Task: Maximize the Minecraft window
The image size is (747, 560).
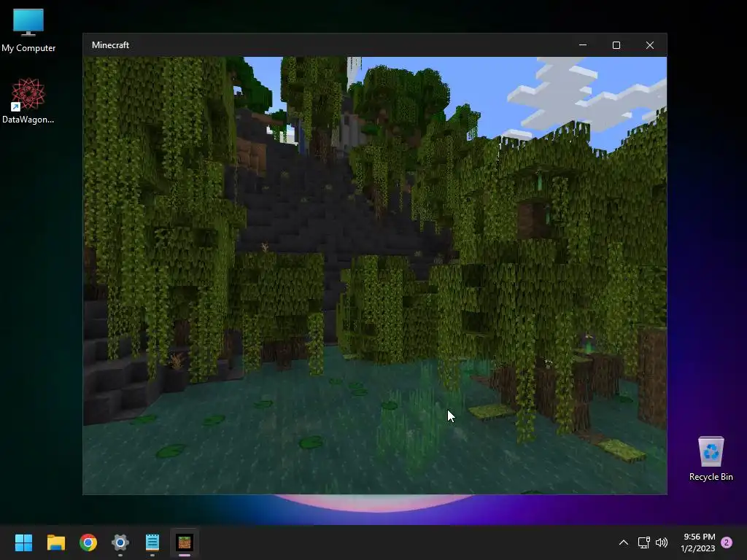Action: (x=616, y=45)
